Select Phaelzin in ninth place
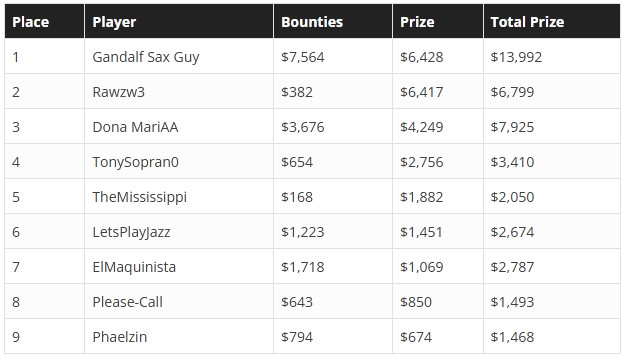This screenshot has height=360, width=624. coord(120,337)
